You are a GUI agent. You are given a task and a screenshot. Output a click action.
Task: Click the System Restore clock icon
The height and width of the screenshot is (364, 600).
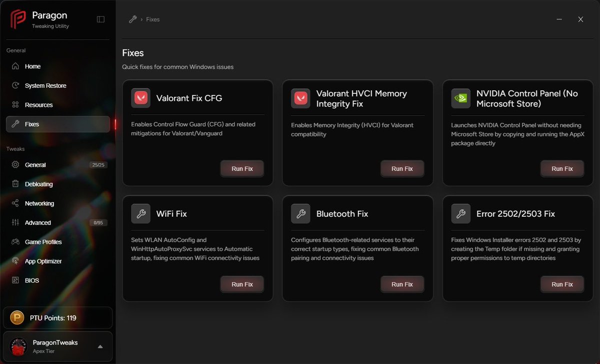[x=15, y=86]
